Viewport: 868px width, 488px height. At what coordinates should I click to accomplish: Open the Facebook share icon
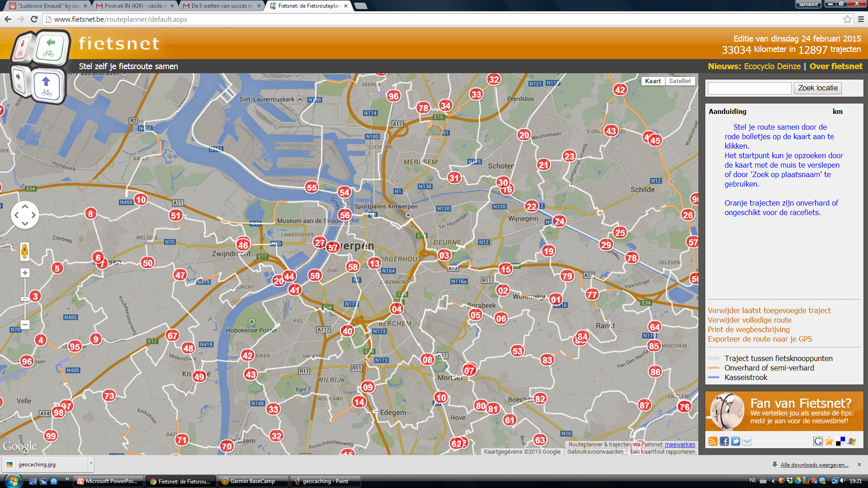pyautogui.click(x=724, y=441)
